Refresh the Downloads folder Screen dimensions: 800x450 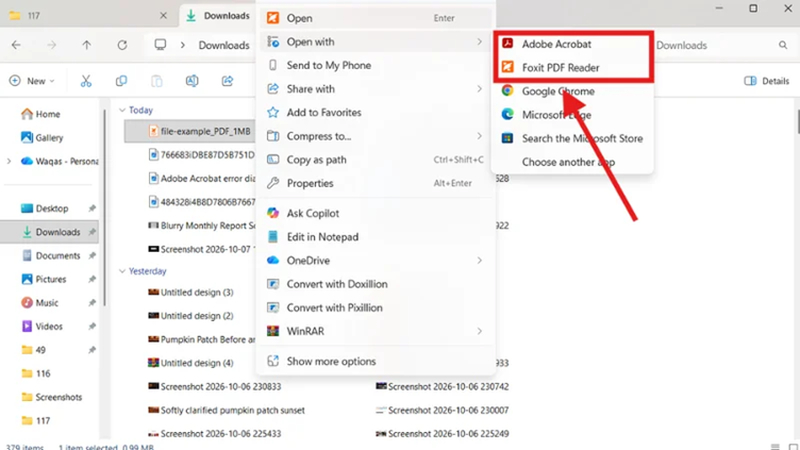tap(122, 45)
